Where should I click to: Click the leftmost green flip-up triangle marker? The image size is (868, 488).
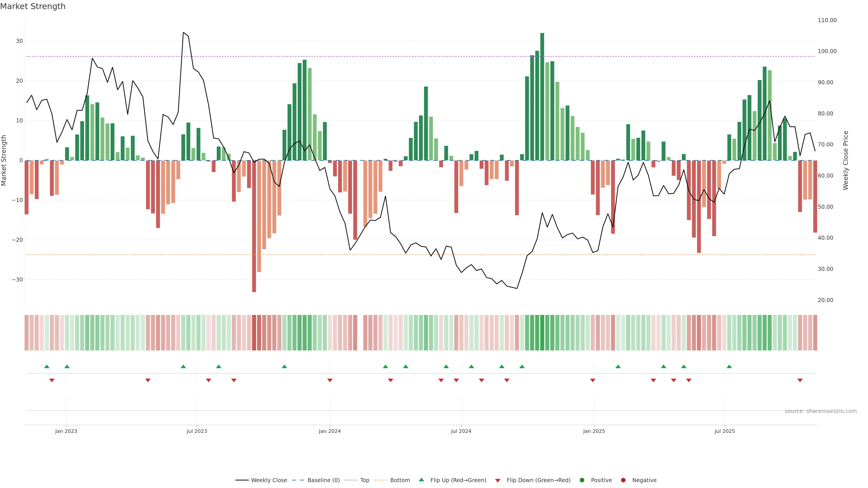pos(47,366)
